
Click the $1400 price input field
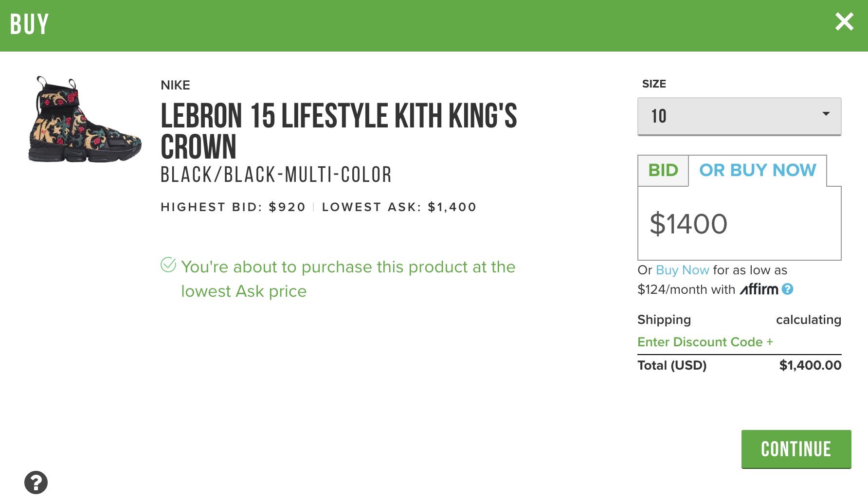pos(739,224)
